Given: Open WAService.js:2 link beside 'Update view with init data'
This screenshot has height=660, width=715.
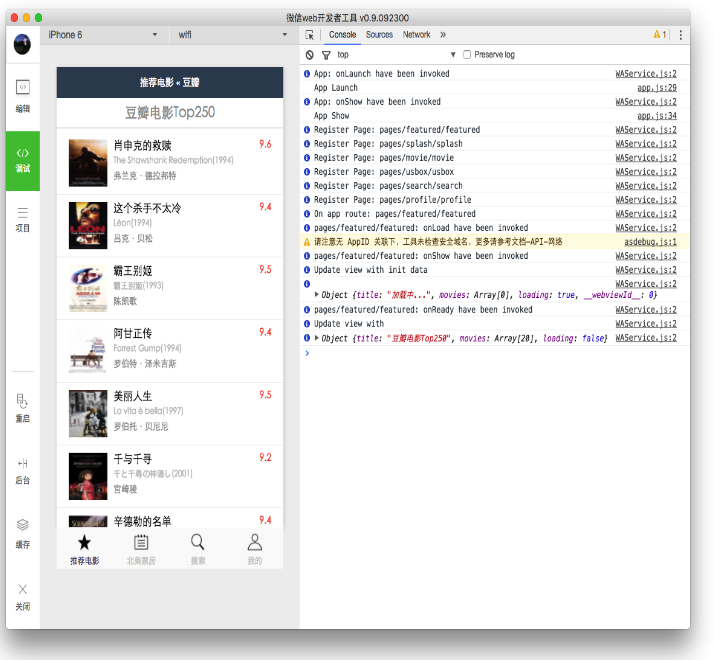Looking at the screenshot, I should pyautogui.click(x=646, y=270).
